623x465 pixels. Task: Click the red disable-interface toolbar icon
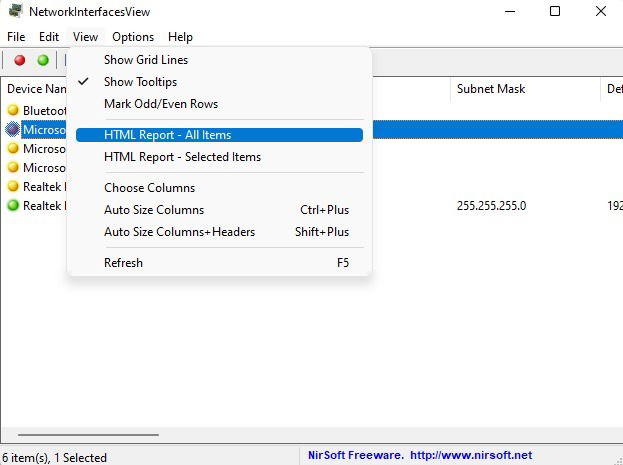click(x=20, y=60)
